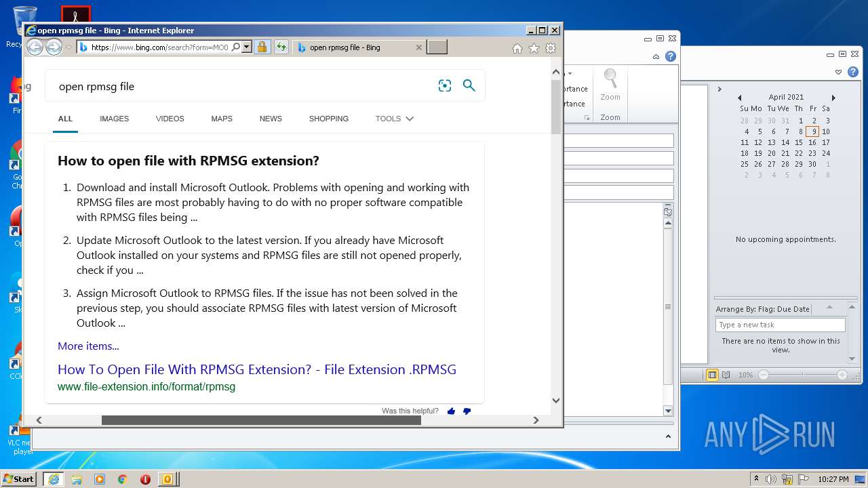The image size is (868, 488).
Task: Click the Bing visual search camera icon
Action: (445, 85)
